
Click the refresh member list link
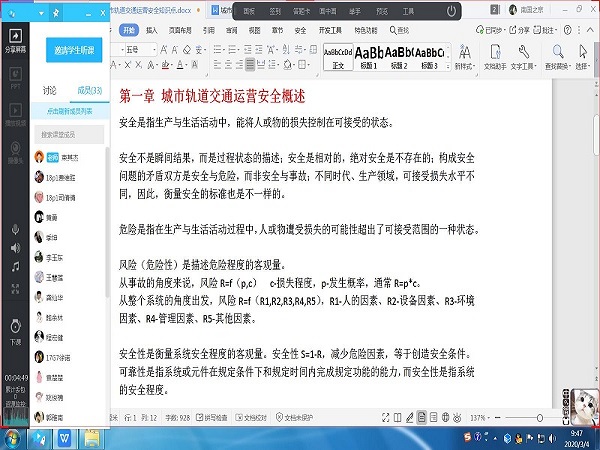point(68,112)
